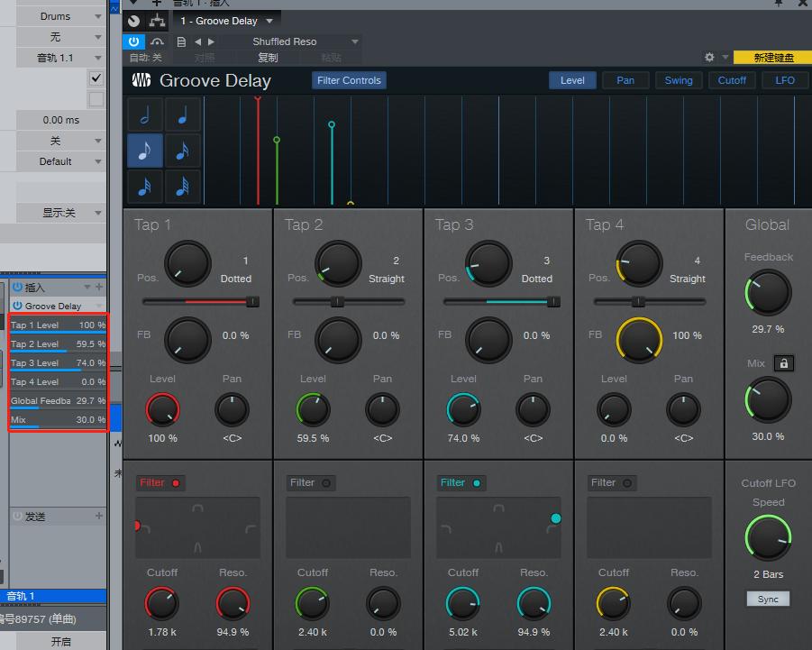Click the Sync button
This screenshot has width=812, height=650.
[x=768, y=599]
